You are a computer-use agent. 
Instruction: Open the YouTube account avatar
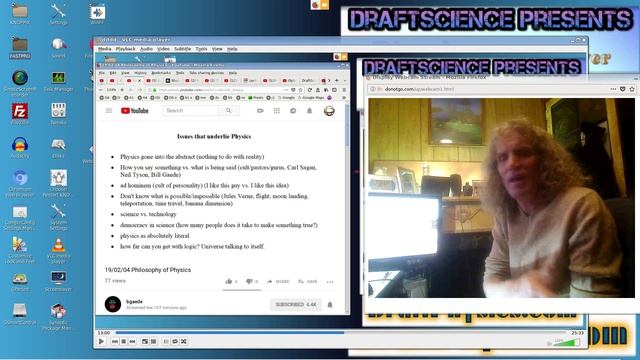329,111
